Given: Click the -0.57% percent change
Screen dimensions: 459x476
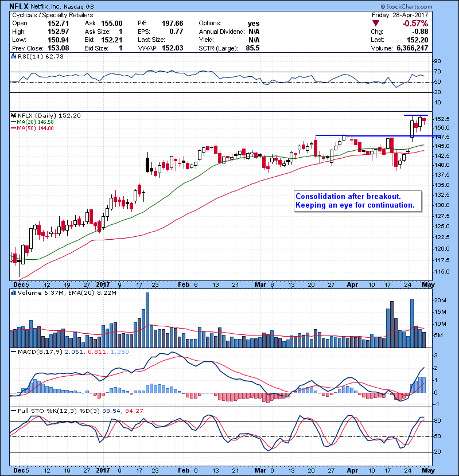Looking at the screenshot, I should point(415,24).
